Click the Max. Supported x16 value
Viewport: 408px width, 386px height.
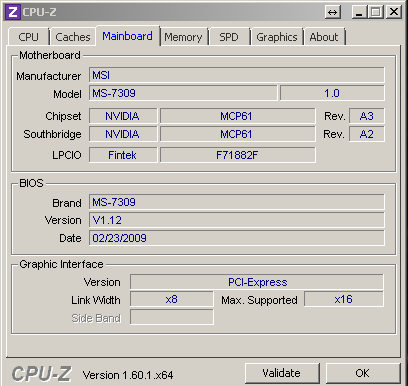(344, 299)
